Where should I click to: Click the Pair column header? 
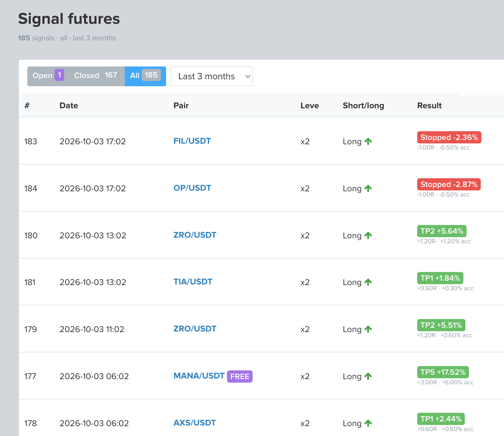(x=181, y=105)
